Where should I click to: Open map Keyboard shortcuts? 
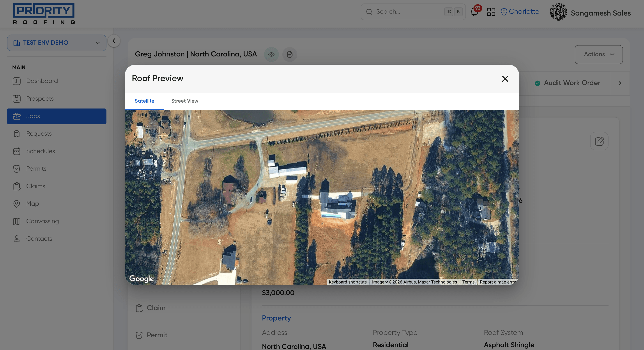(x=347, y=282)
